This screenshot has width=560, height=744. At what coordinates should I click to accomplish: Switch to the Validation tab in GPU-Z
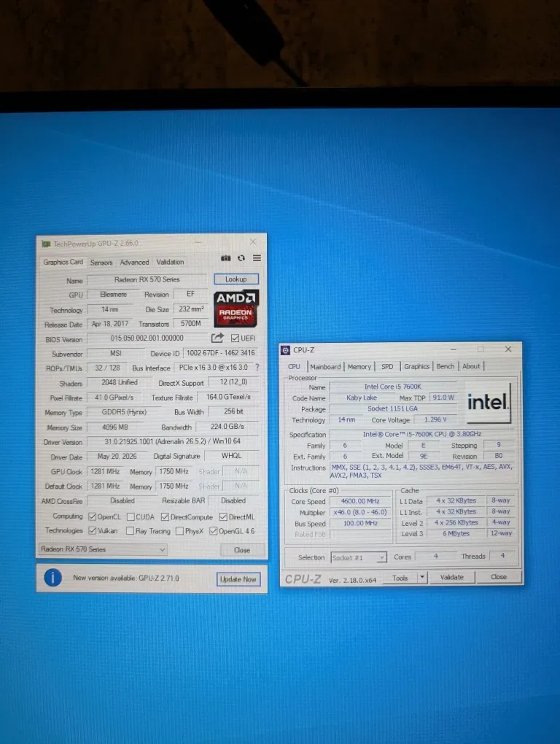[170, 262]
